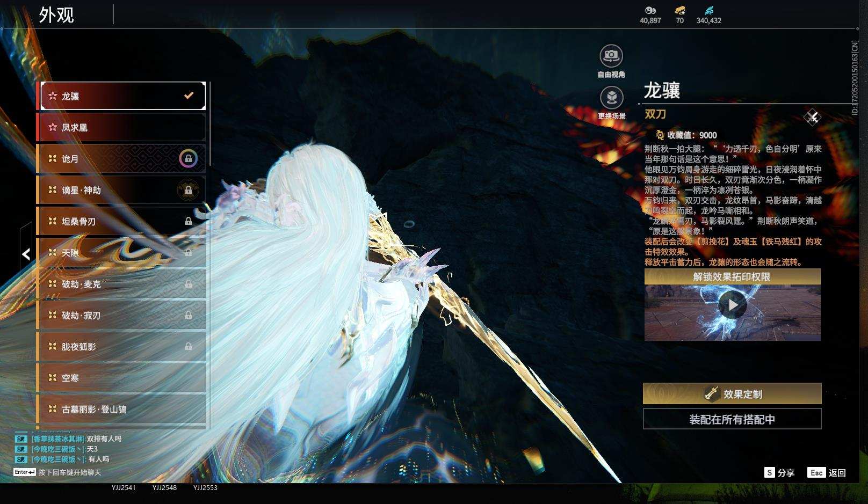Click the dual blades weapon type icon
This screenshot has width=868, height=504.
[812, 116]
